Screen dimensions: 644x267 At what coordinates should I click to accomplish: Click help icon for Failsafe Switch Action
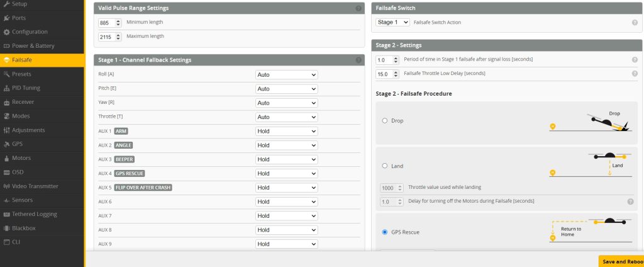tap(635, 22)
